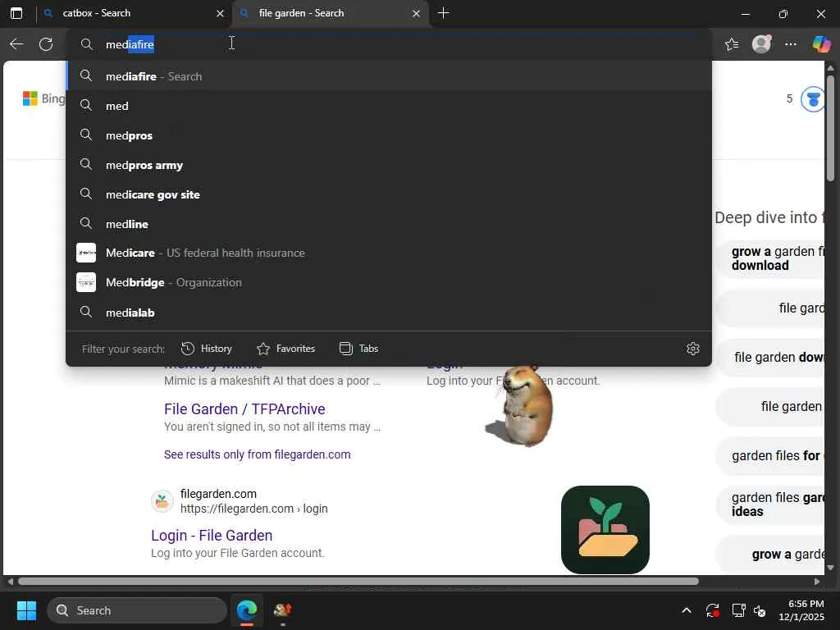Open the https://filegarden.com › login URL
840x630 pixels.
(254, 509)
